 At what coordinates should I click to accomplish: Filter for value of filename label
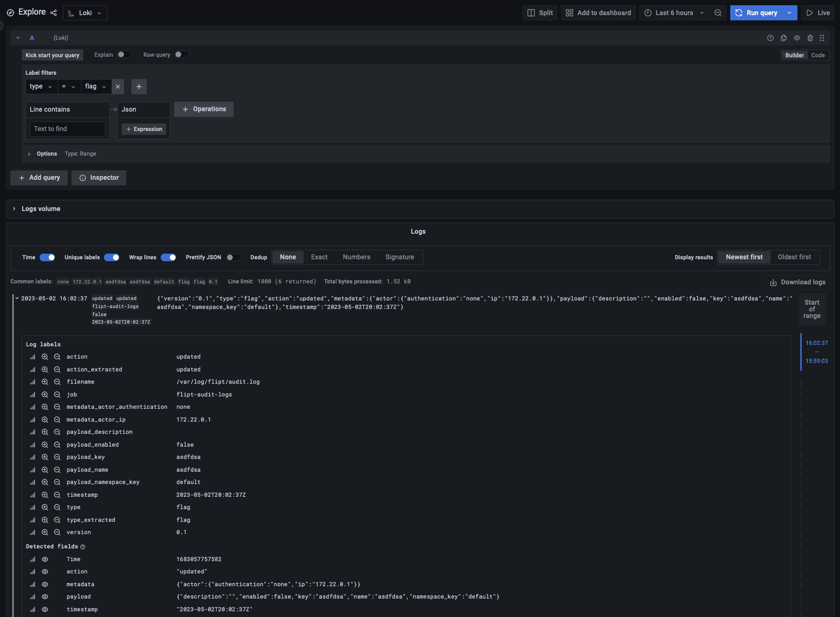pyautogui.click(x=45, y=382)
